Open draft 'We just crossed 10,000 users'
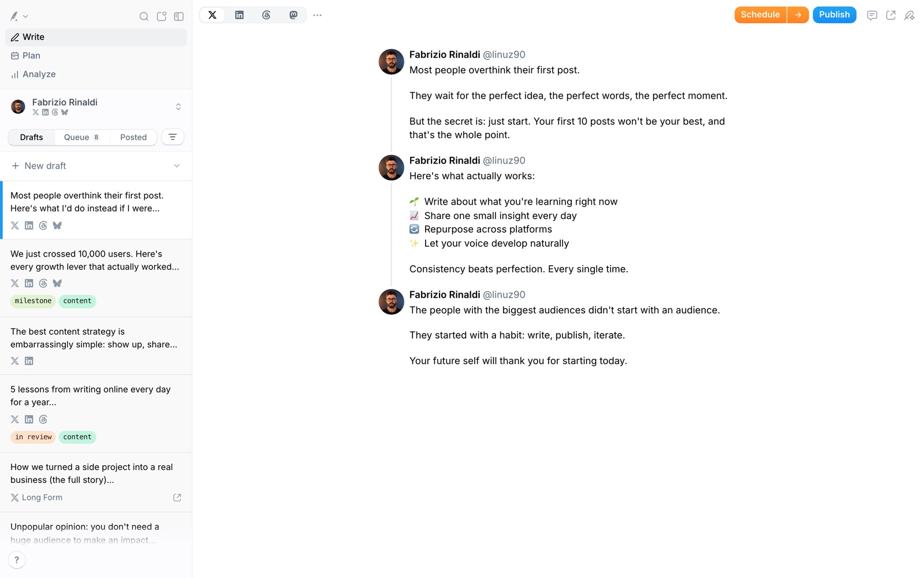The width and height of the screenshot is (924, 578). pyautogui.click(x=96, y=278)
